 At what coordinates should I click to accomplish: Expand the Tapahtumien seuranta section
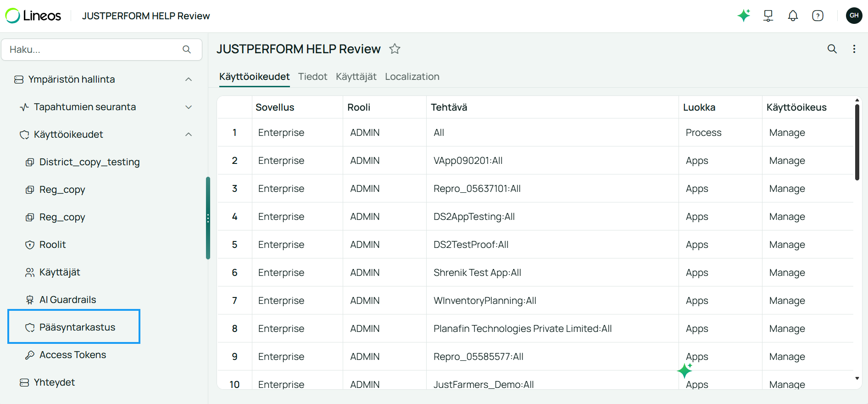coord(189,107)
